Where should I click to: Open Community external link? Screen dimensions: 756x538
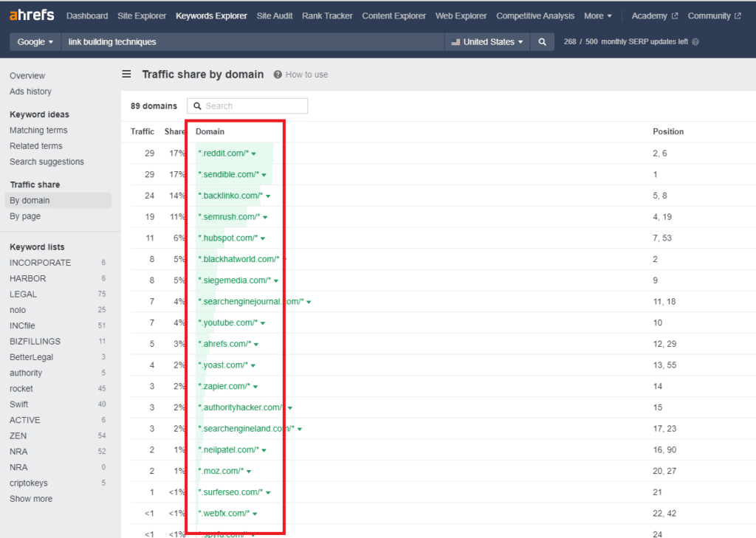(714, 16)
